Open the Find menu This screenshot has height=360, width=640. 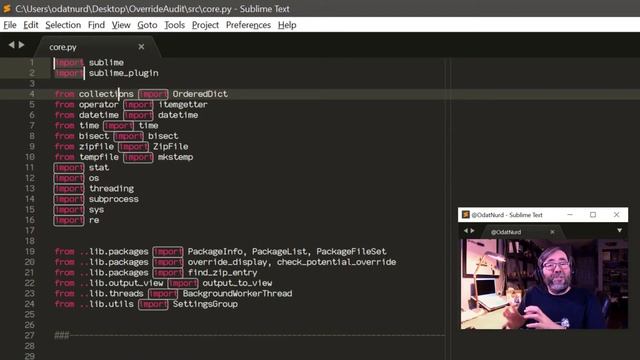(x=96, y=25)
